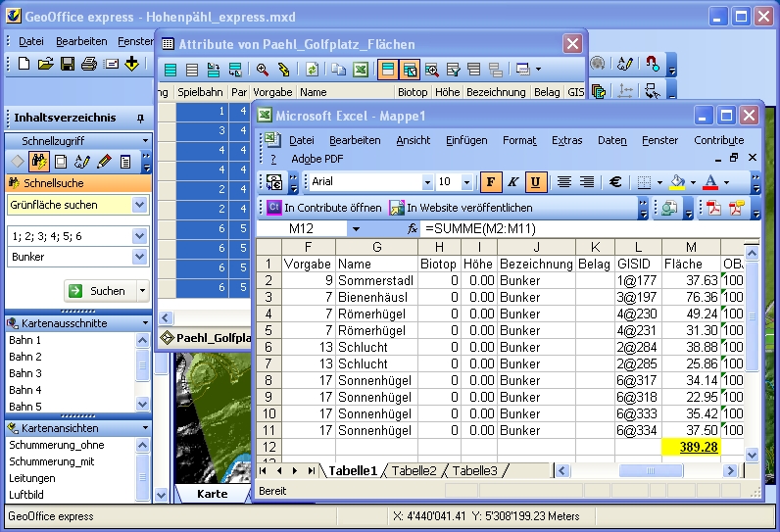
Task: Click zoom to selection magnifier icon
Action: click(263, 70)
